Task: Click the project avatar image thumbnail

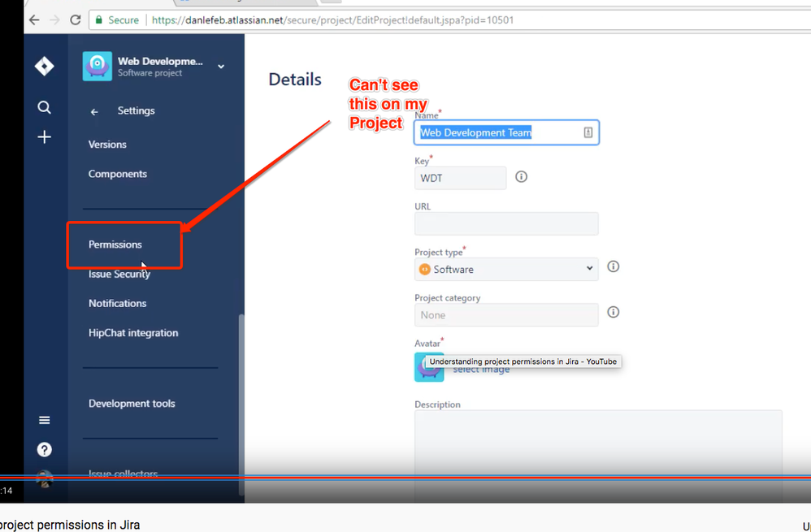Action: tap(429, 368)
